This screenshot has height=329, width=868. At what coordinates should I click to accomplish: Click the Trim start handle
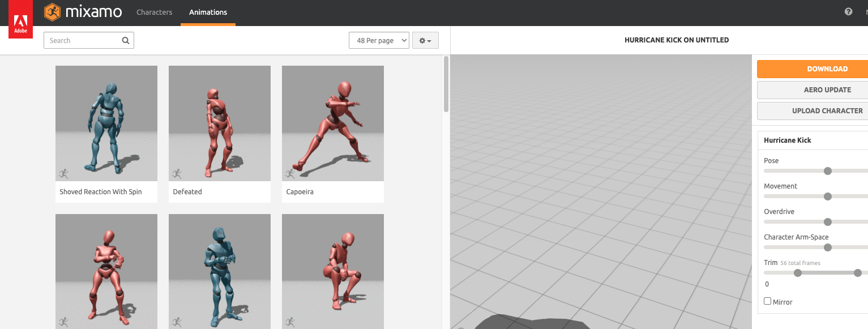pos(798,273)
